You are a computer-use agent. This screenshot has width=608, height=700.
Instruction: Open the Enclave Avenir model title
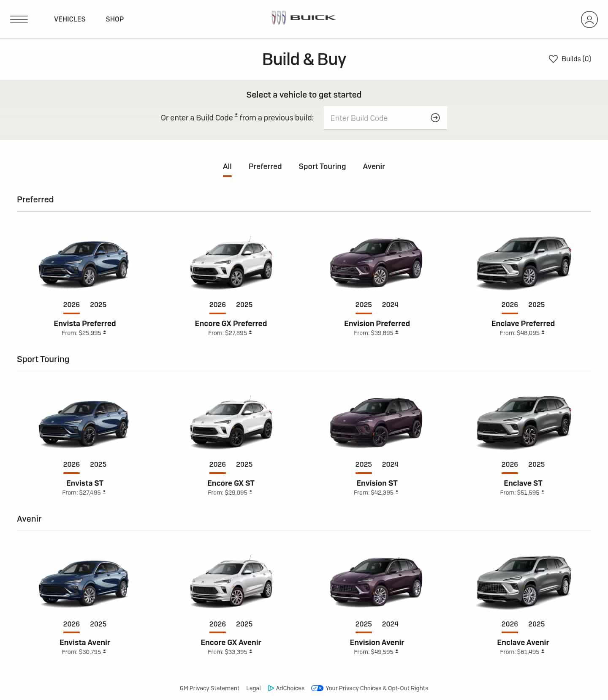click(523, 643)
